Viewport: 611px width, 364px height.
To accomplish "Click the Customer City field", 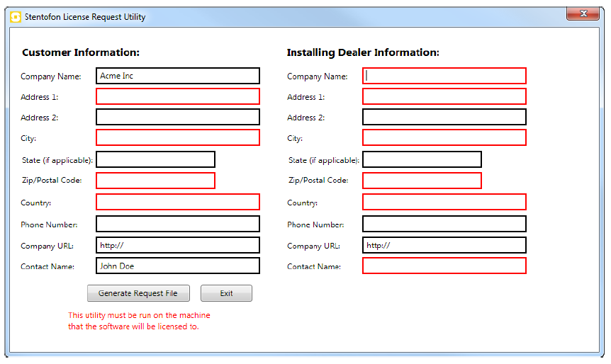I will tap(177, 137).
